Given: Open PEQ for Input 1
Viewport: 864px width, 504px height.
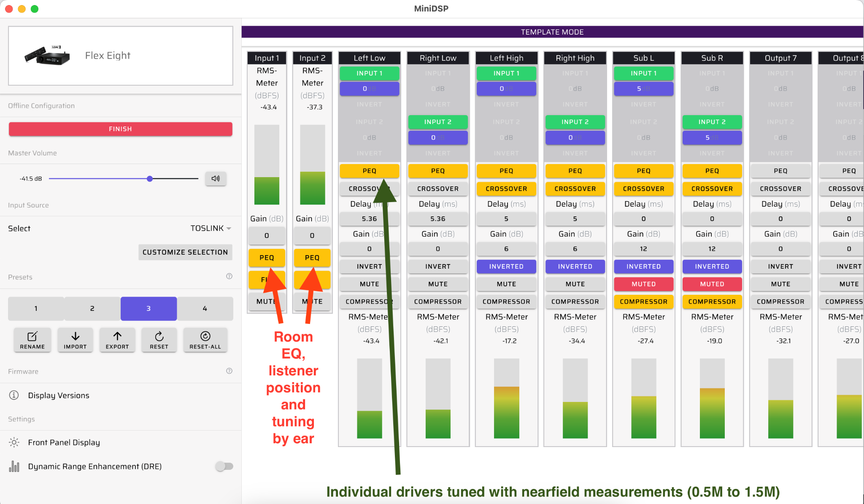Looking at the screenshot, I should point(267,257).
